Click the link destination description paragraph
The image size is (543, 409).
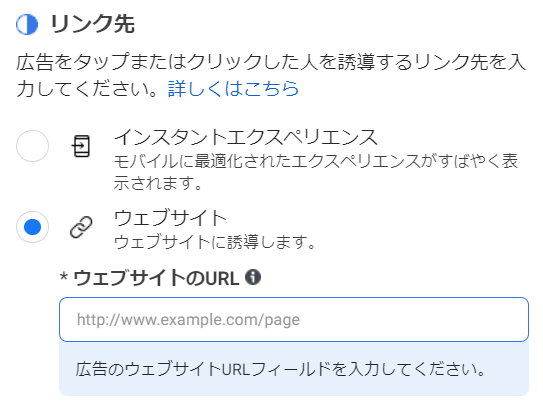[x=271, y=75]
